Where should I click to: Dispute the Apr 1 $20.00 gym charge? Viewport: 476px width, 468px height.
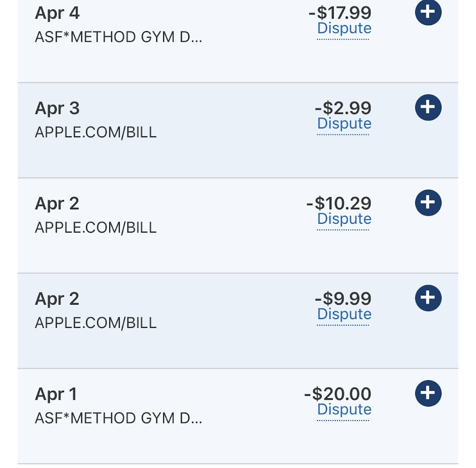(344, 410)
